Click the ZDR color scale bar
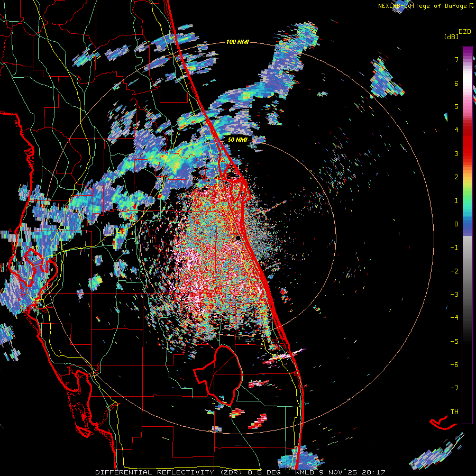The height and width of the screenshot is (476, 476). pos(467,235)
